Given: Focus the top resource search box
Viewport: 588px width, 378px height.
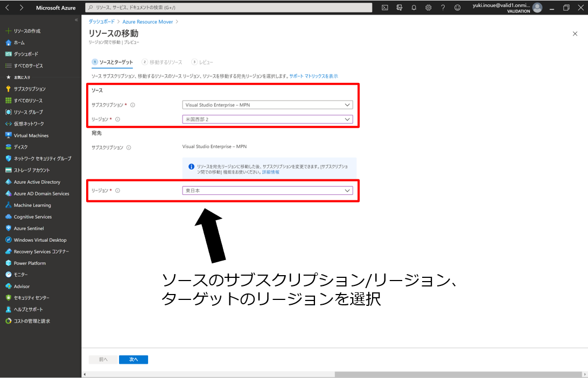Looking at the screenshot, I should 229,8.
